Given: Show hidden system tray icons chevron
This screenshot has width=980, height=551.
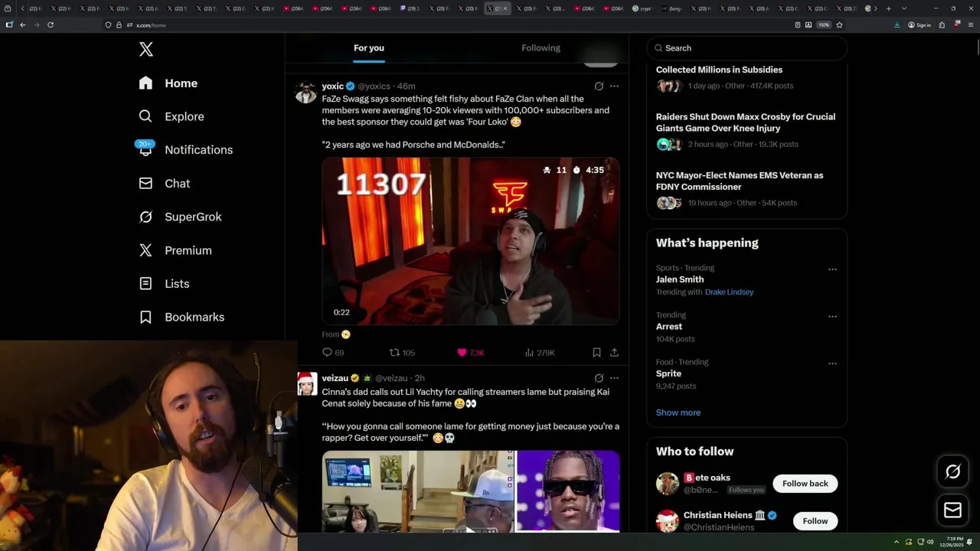Looking at the screenshot, I should click(896, 542).
